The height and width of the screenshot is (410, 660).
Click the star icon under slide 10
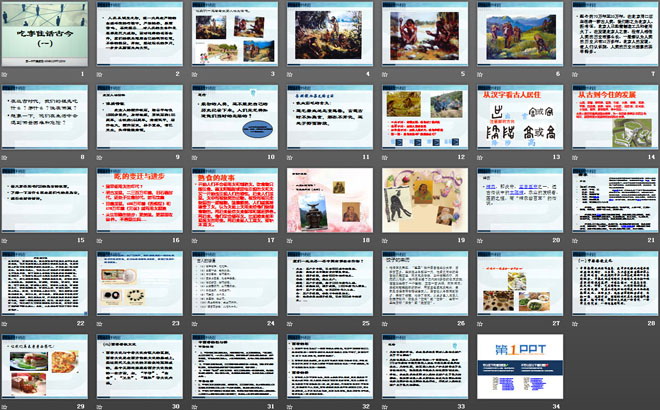[194, 157]
